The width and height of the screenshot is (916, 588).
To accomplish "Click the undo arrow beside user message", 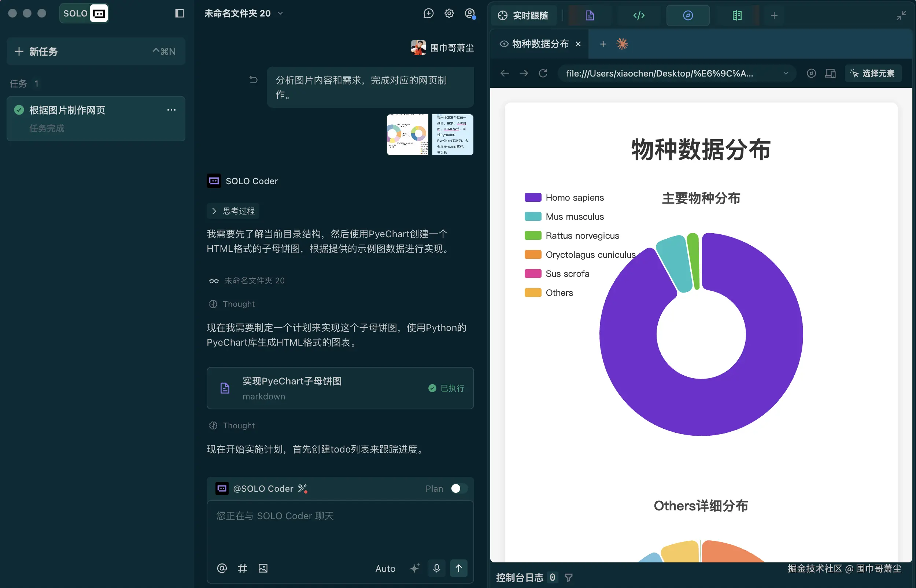I will click(253, 79).
